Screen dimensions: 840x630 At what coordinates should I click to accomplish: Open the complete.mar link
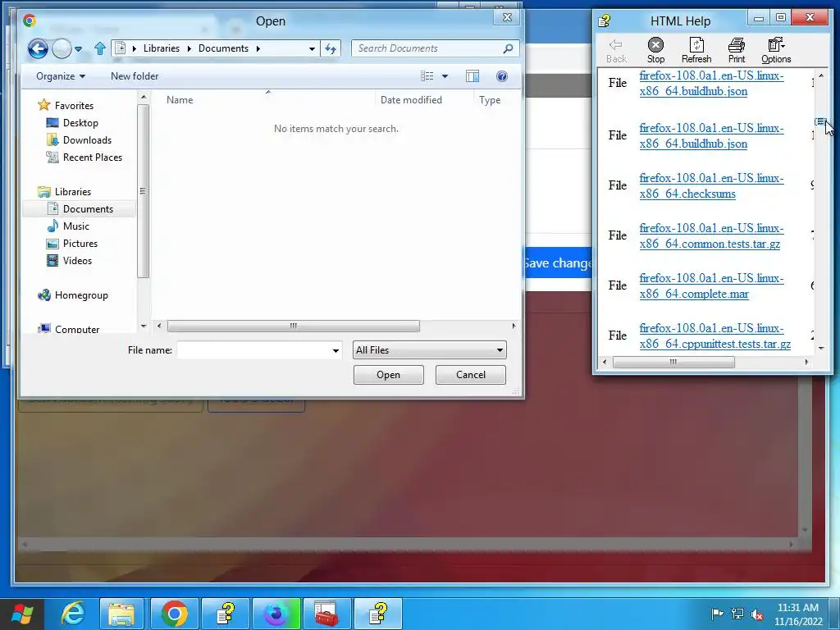point(711,286)
